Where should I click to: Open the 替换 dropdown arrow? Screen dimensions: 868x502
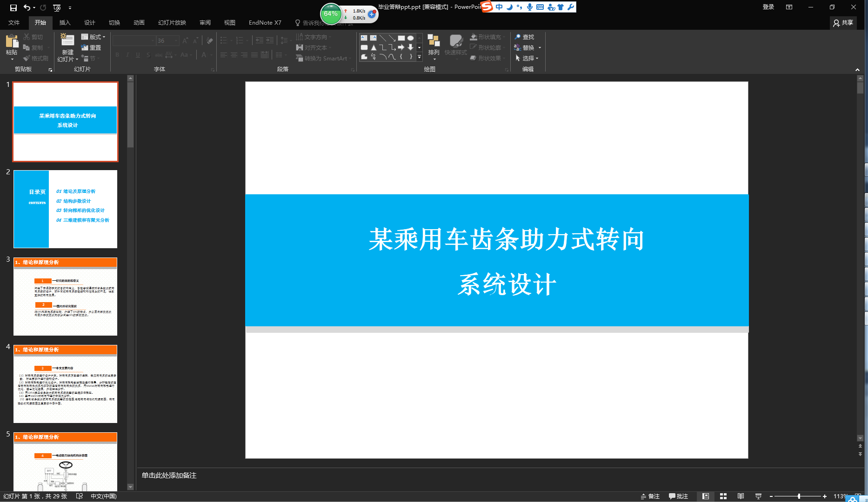coord(540,47)
